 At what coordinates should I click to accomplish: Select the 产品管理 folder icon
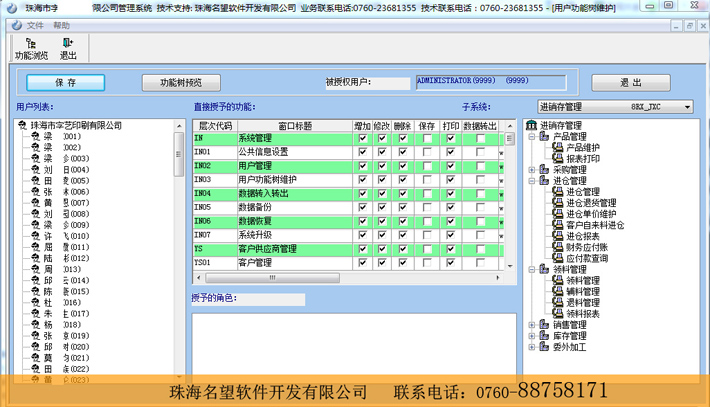(544, 136)
